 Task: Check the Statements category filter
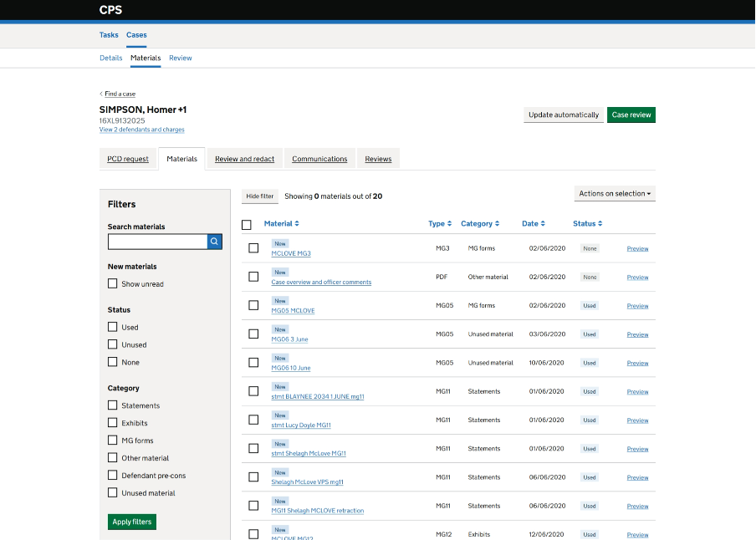coord(113,405)
